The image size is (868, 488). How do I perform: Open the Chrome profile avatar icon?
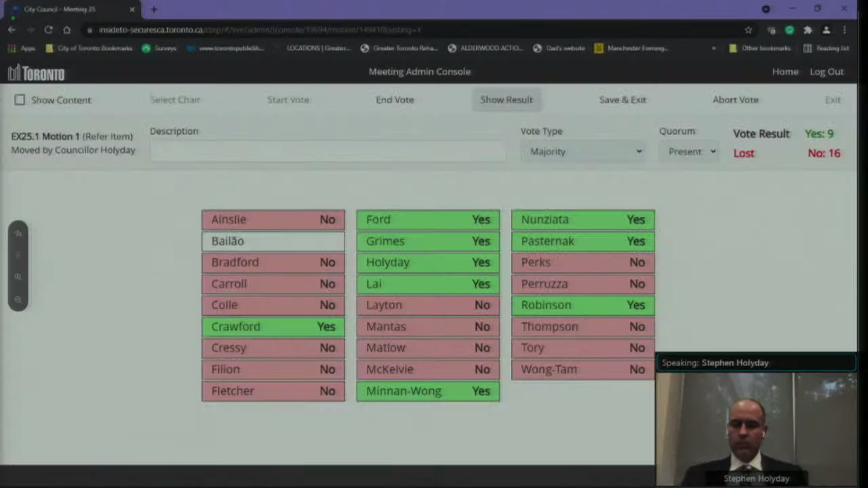[826, 30]
